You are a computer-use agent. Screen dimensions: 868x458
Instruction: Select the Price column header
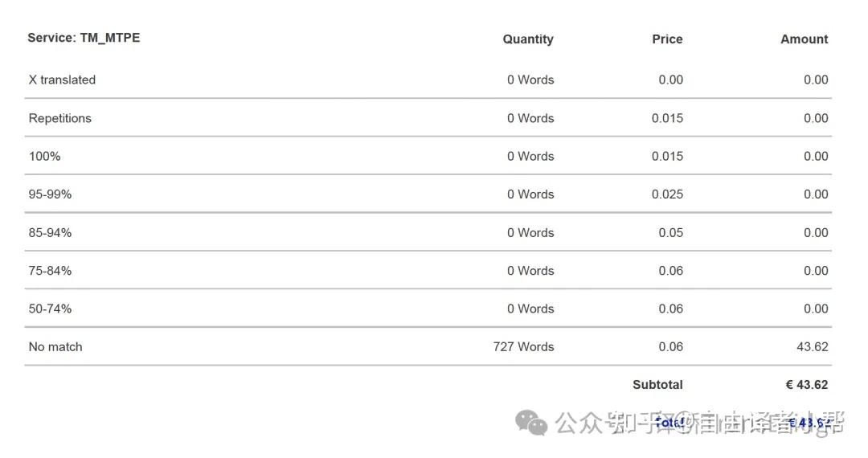pos(667,39)
